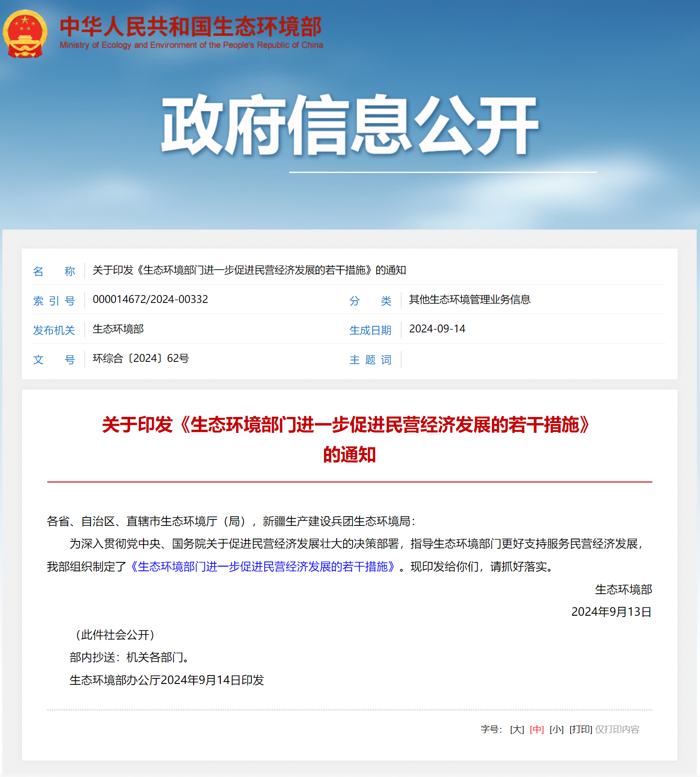Click the English ministry name subtitle
700x777 pixels.
click(191, 45)
